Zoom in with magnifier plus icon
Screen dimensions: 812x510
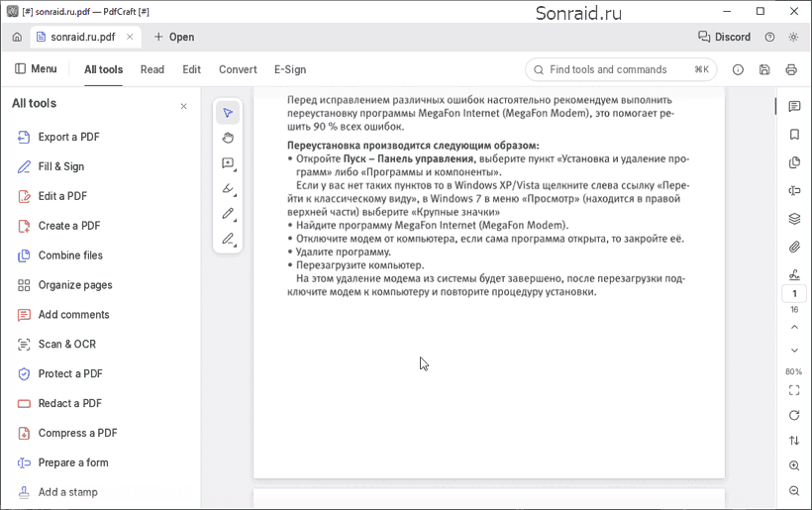(794, 465)
